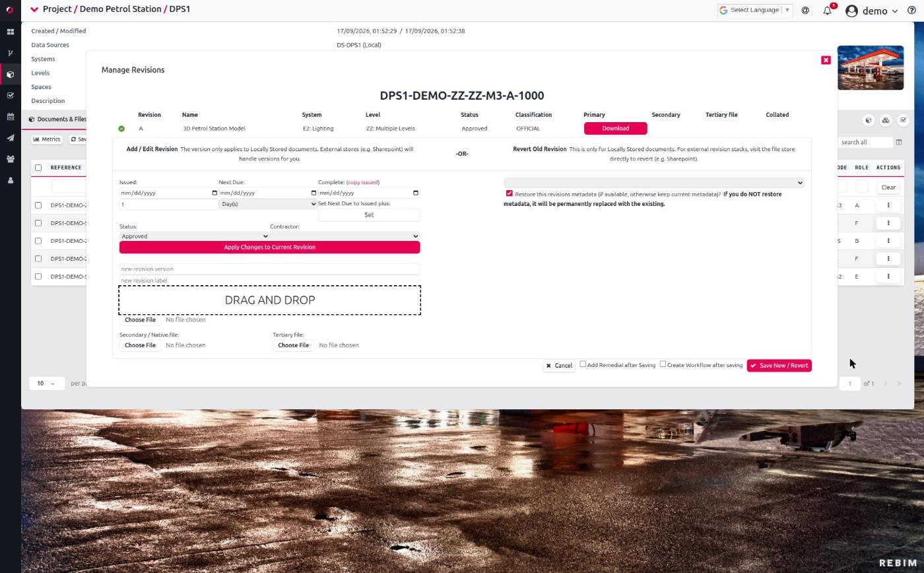The height and width of the screenshot is (573, 924).
Task: Check the first document row checkbox
Action: (38, 205)
